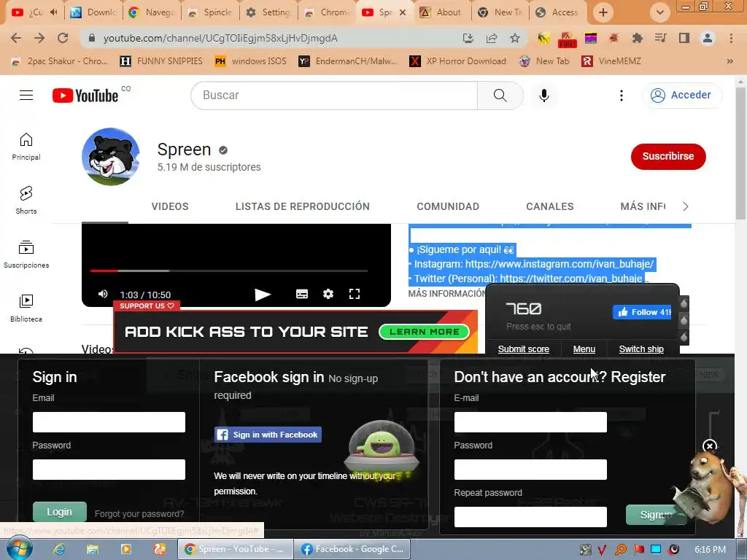
Task: Click the YouTube Buscar search field
Action: (x=334, y=96)
